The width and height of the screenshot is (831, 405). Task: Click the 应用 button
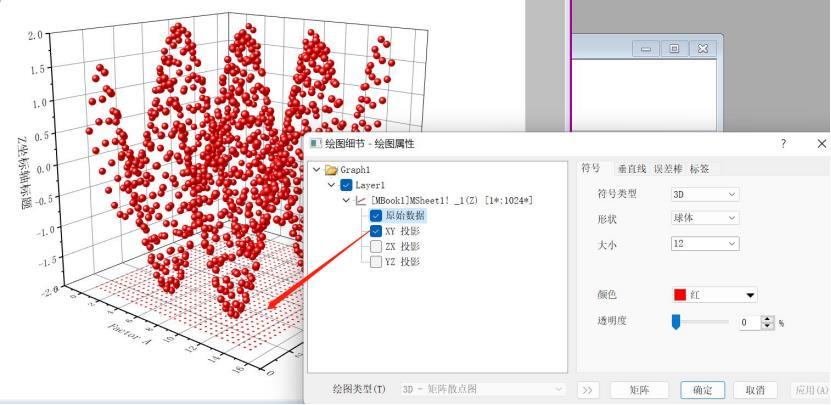point(811,390)
